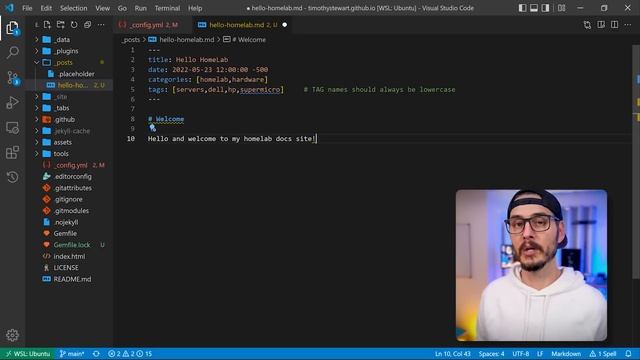
Task: Collapse all folders in Explorer
Action: [87, 25]
